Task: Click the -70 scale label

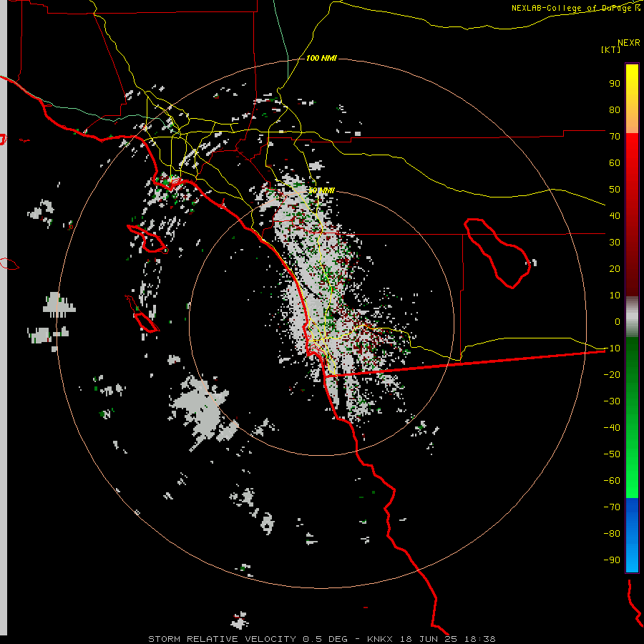Action: click(612, 507)
